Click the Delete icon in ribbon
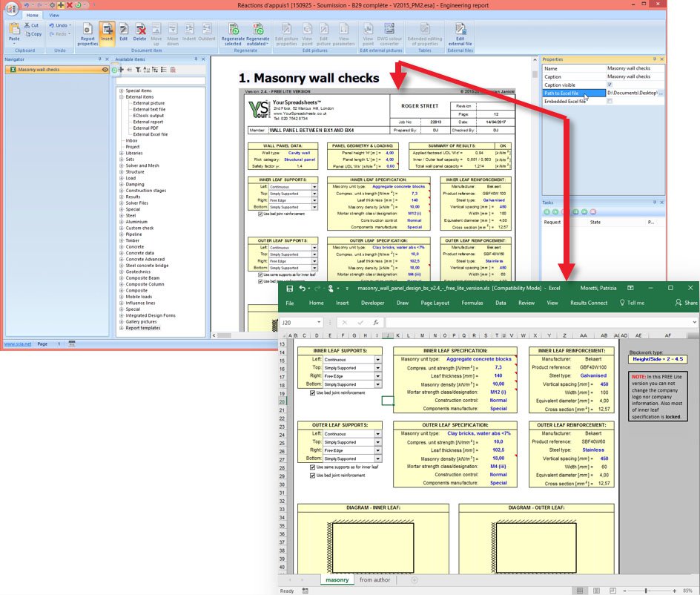Image resolution: width=700 pixels, height=595 pixels. 139,33
